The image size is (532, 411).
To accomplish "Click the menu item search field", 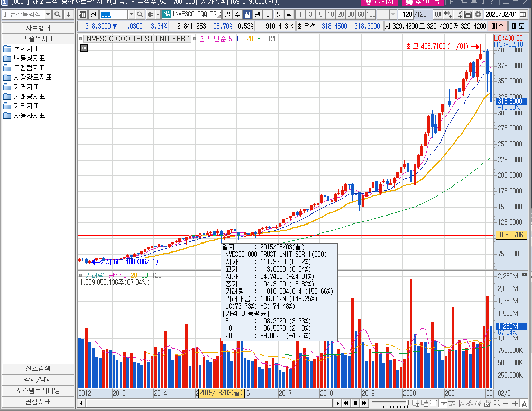I will (23, 15).
